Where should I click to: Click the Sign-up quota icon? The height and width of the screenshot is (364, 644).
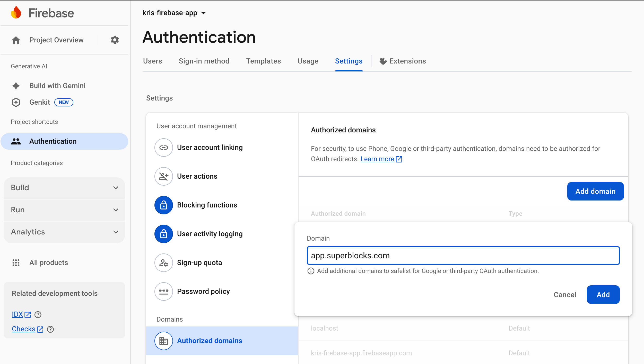pyautogui.click(x=164, y=262)
